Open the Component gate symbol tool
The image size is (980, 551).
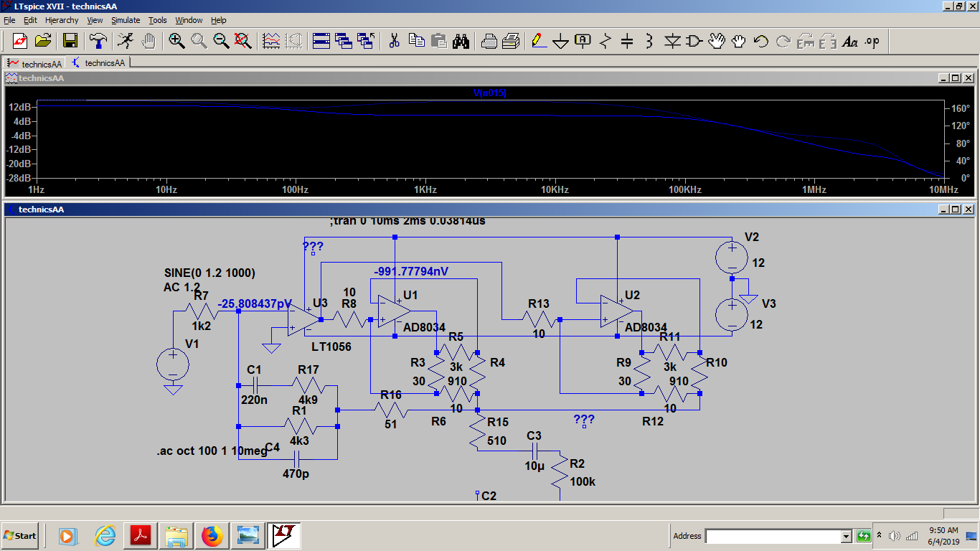pyautogui.click(x=694, y=40)
